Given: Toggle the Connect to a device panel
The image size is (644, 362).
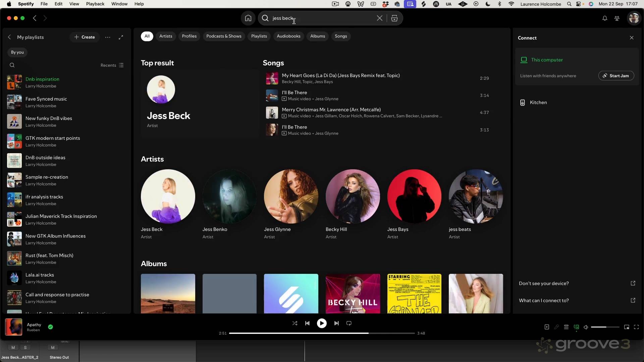Looking at the screenshot, I should [x=576, y=327].
